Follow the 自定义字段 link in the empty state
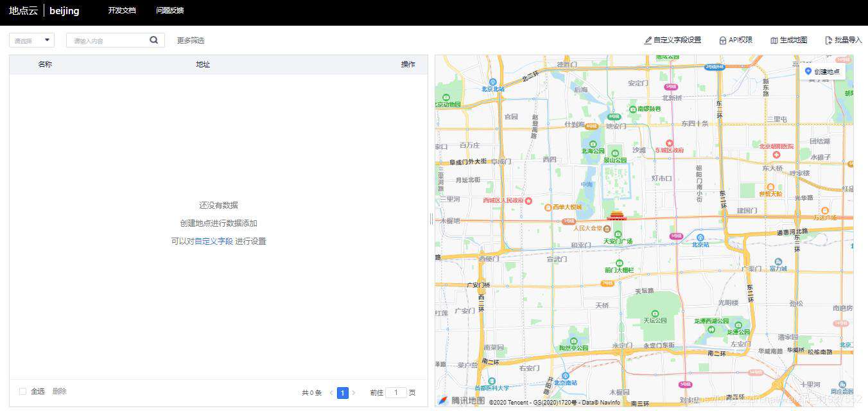 [x=214, y=241]
